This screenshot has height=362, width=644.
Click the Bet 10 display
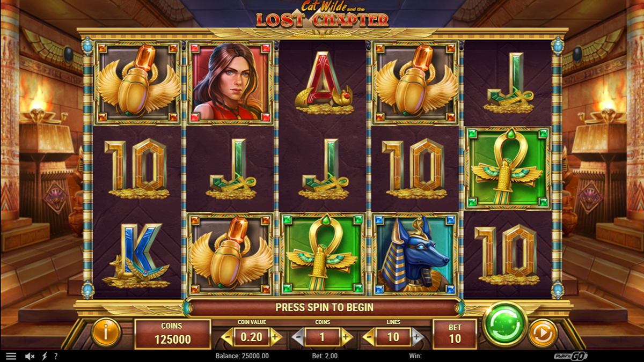(x=455, y=334)
